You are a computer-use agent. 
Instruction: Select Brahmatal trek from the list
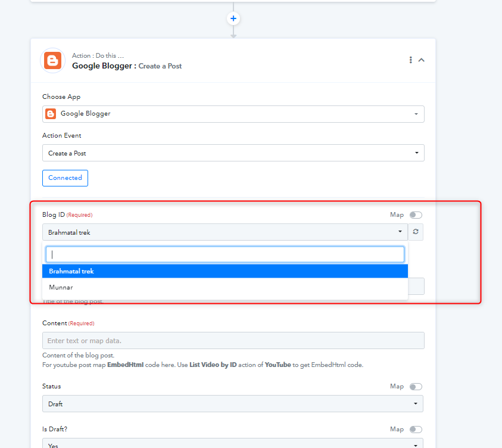(x=225, y=271)
